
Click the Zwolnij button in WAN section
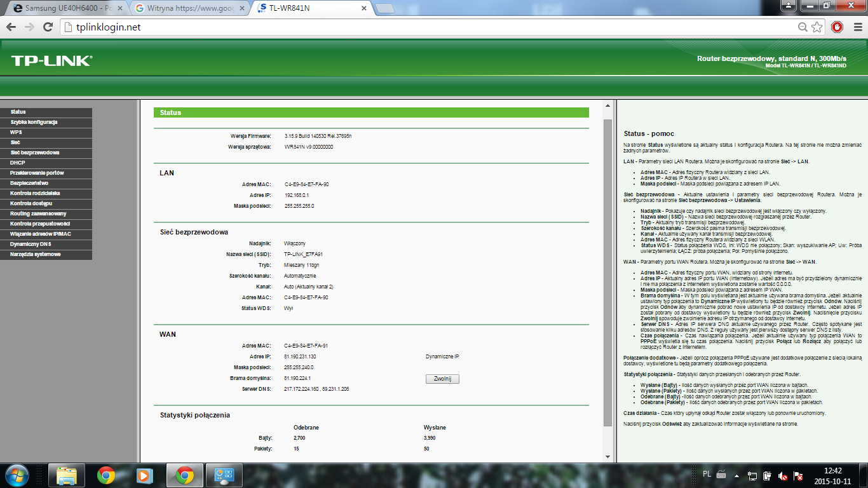point(442,379)
